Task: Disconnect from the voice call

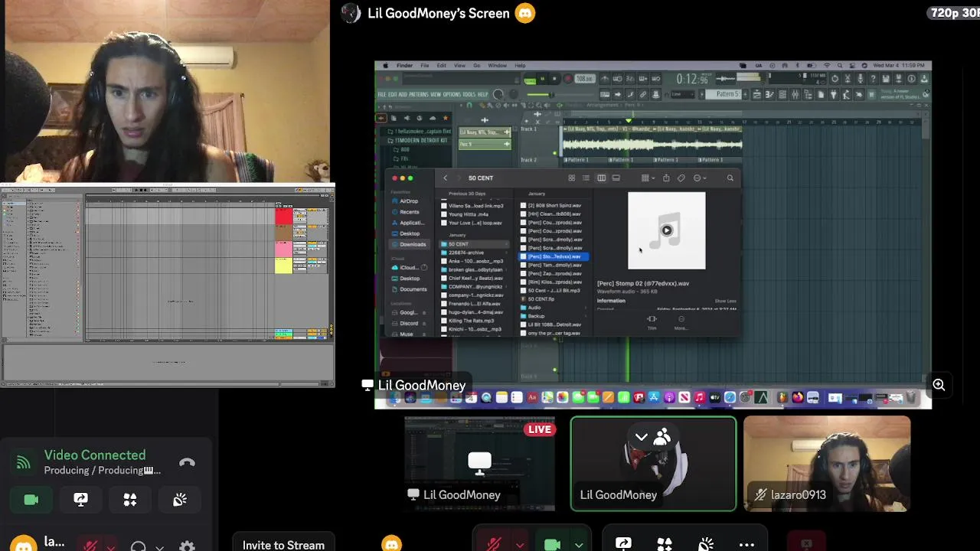Action: click(x=187, y=463)
